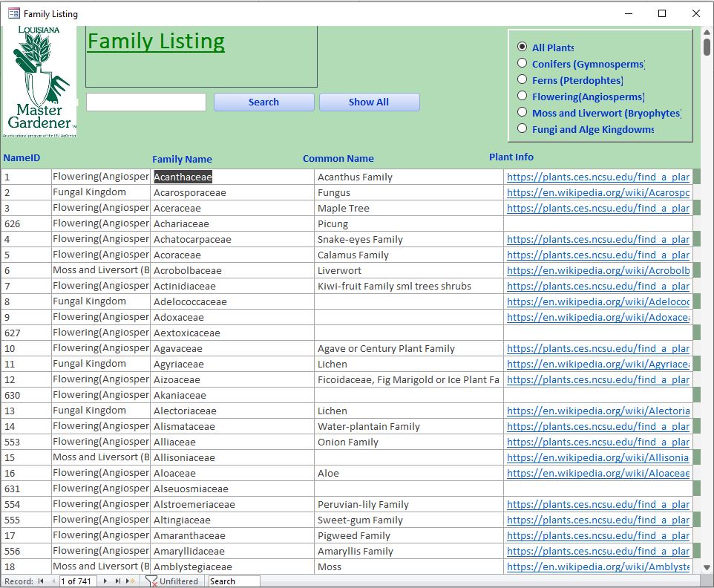Click the Achariaceae family name cell
Screen dimensions: 714x588
tap(232, 223)
